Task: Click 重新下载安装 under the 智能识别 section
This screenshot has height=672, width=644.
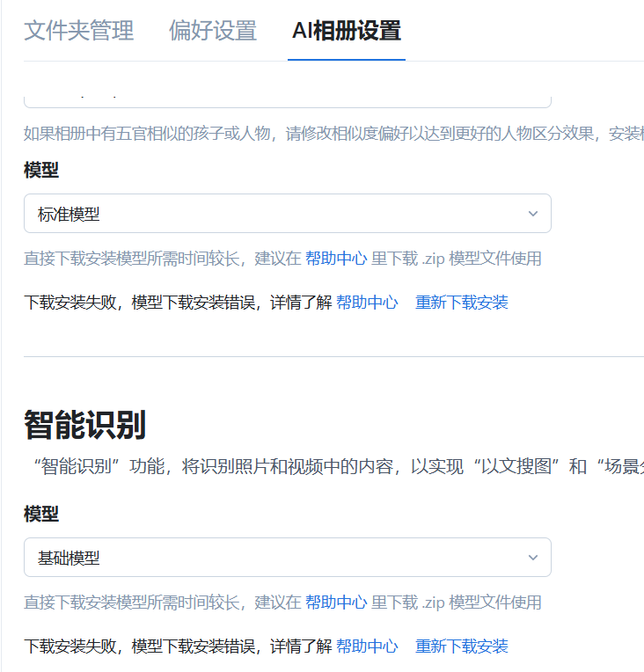Action: [462, 646]
